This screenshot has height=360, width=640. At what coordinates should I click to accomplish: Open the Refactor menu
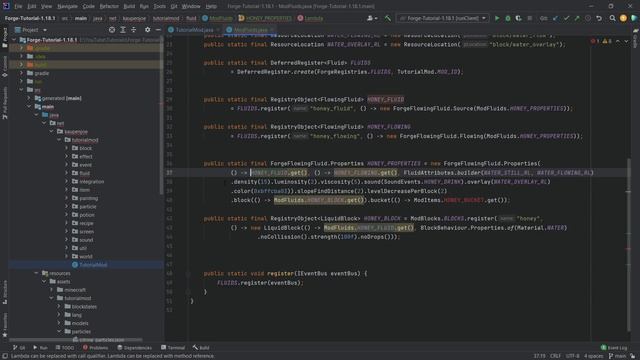pyautogui.click(x=109, y=6)
